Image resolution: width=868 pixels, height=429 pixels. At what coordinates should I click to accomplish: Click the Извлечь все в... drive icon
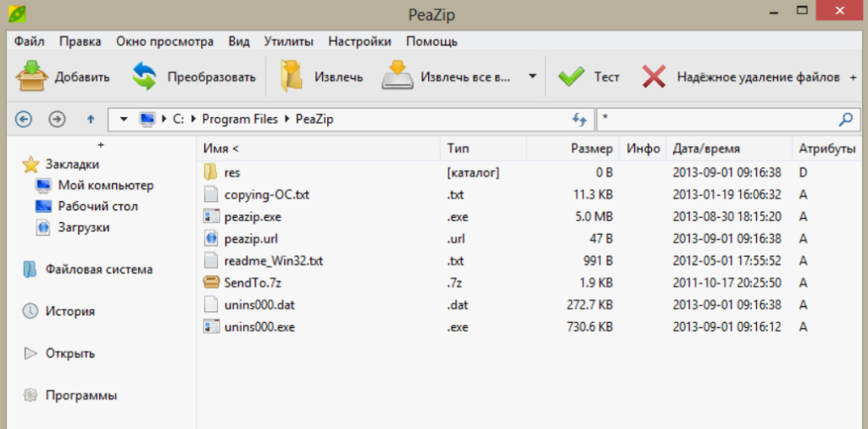point(398,76)
